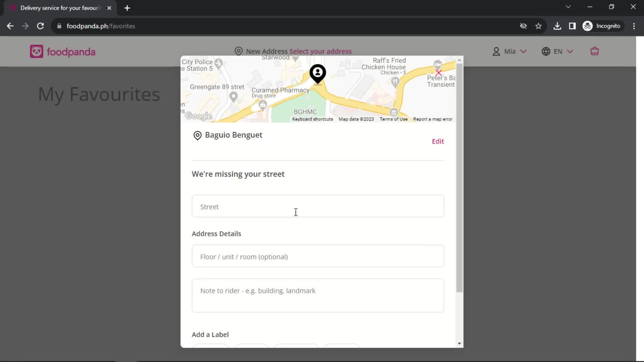The width and height of the screenshot is (644, 362).
Task: Open Chrome three-dot menu
Action: [634, 26]
